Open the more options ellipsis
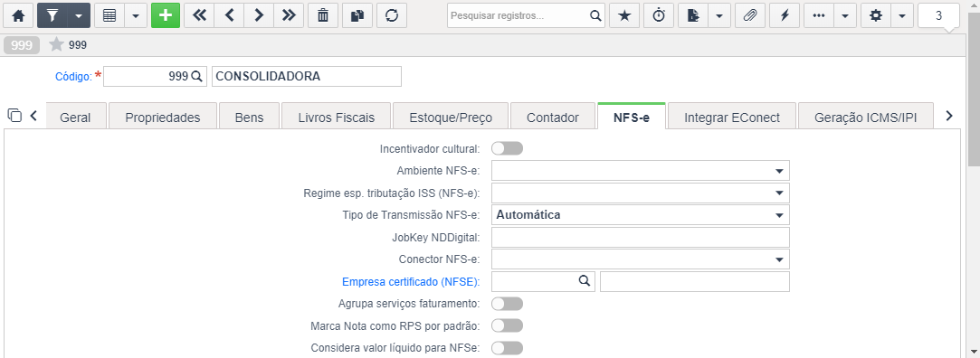 point(819,15)
